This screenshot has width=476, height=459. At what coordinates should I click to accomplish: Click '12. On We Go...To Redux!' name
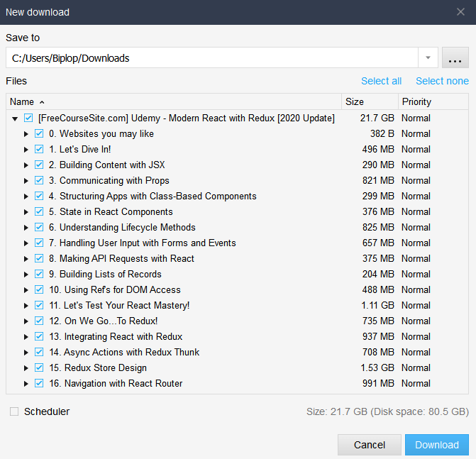103,321
